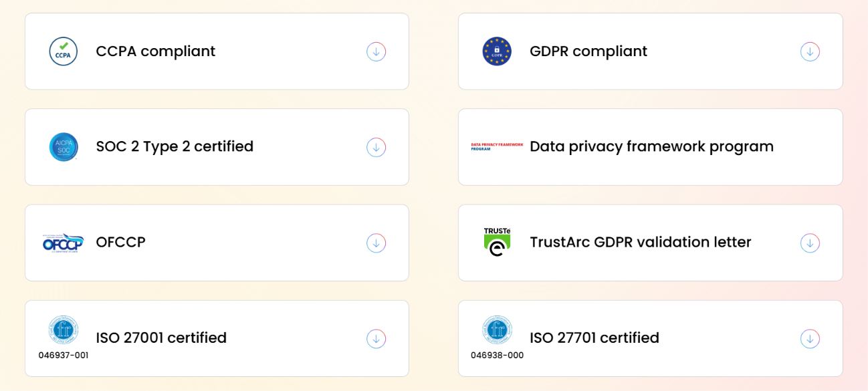Image resolution: width=868 pixels, height=391 pixels.
Task: Click the 'CCPA compliant' title
Action: (156, 51)
